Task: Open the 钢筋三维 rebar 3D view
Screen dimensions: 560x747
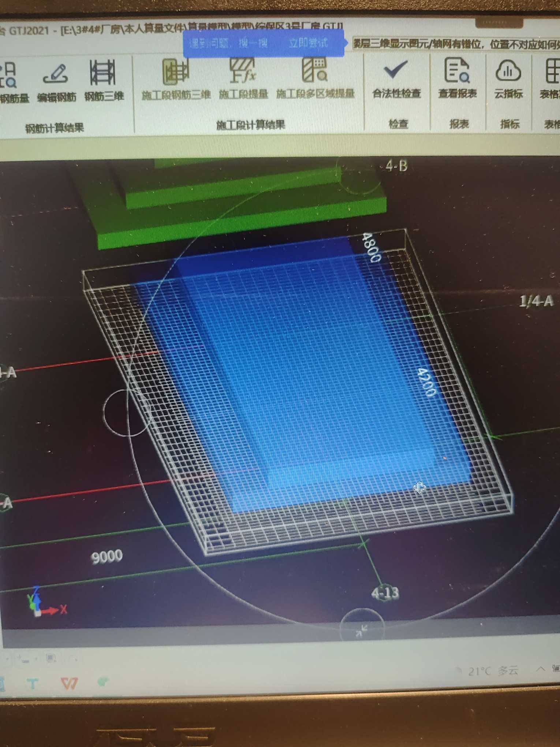Action: point(104,81)
